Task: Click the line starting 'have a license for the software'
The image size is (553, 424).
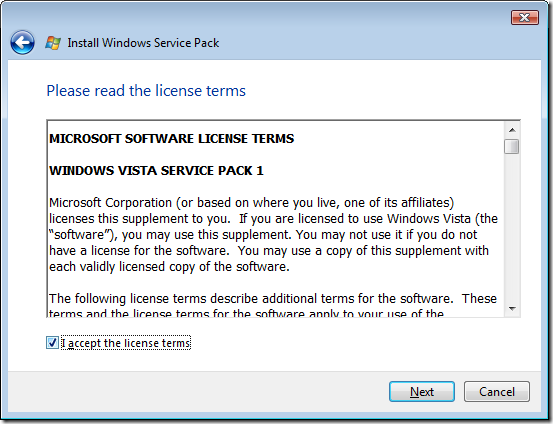Action: [x=269, y=251]
